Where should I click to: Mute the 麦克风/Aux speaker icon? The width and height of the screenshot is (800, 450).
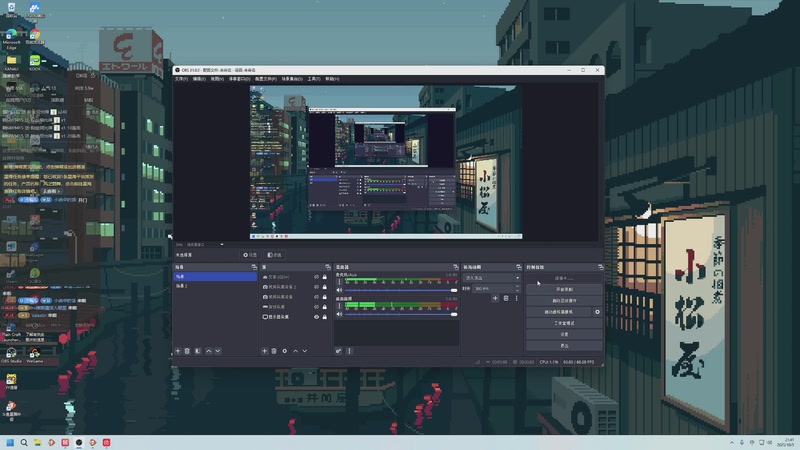339,290
